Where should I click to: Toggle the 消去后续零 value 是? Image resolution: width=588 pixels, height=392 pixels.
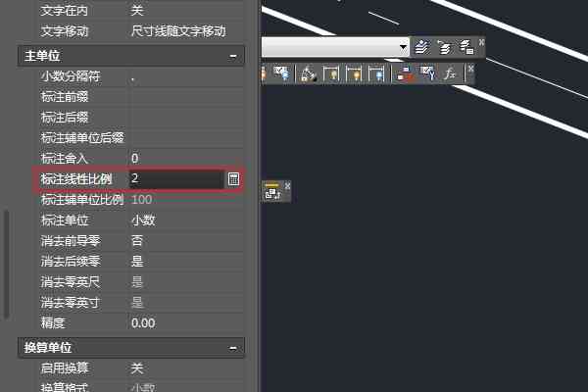click(x=137, y=261)
